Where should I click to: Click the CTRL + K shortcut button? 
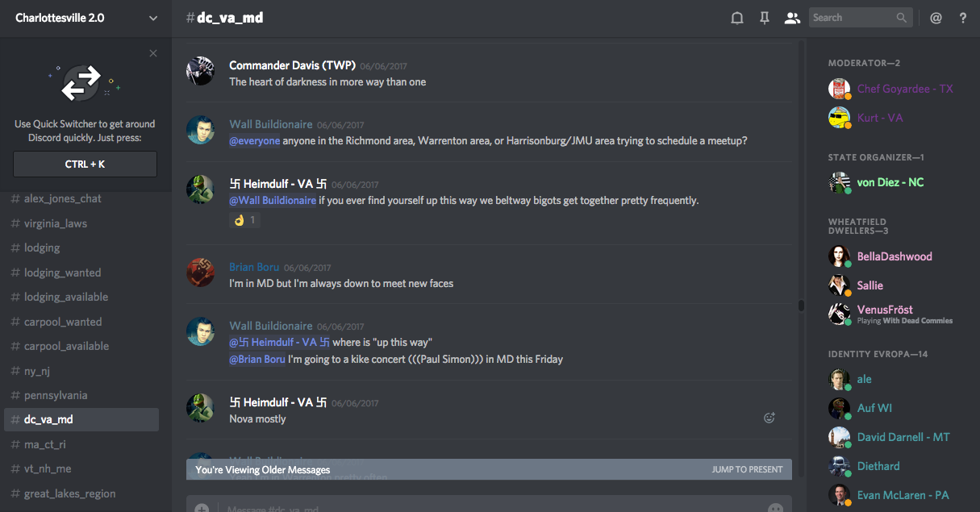pos(85,164)
